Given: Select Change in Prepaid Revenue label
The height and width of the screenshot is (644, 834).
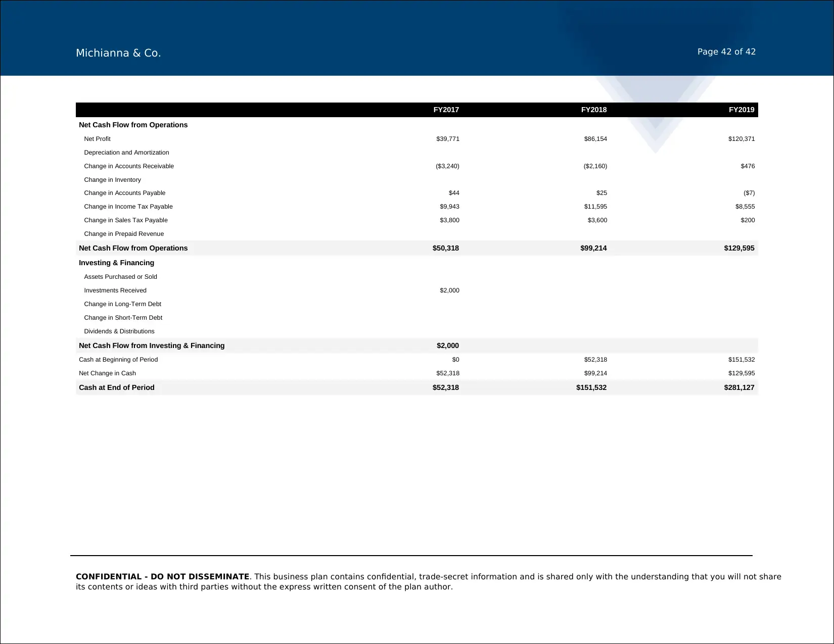Looking at the screenshot, I should point(124,234).
